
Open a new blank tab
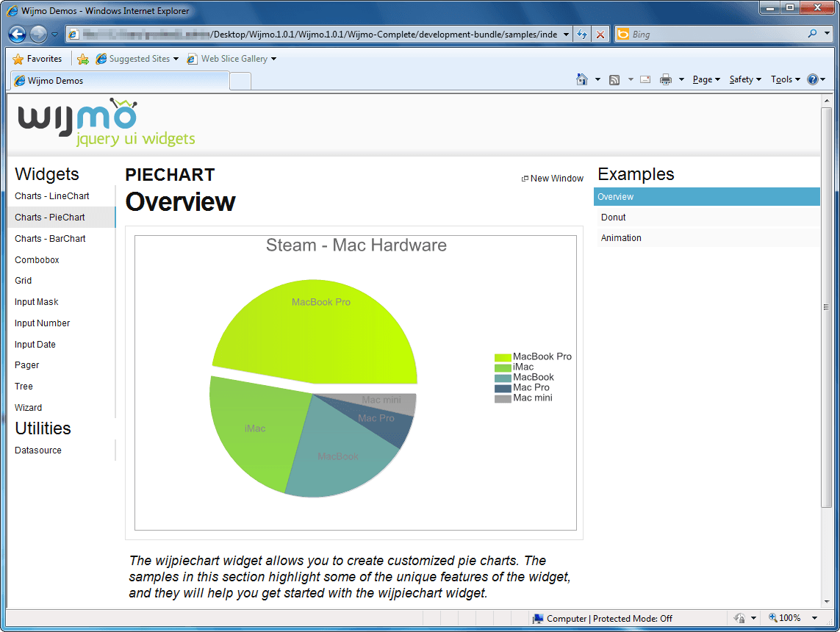[240, 81]
